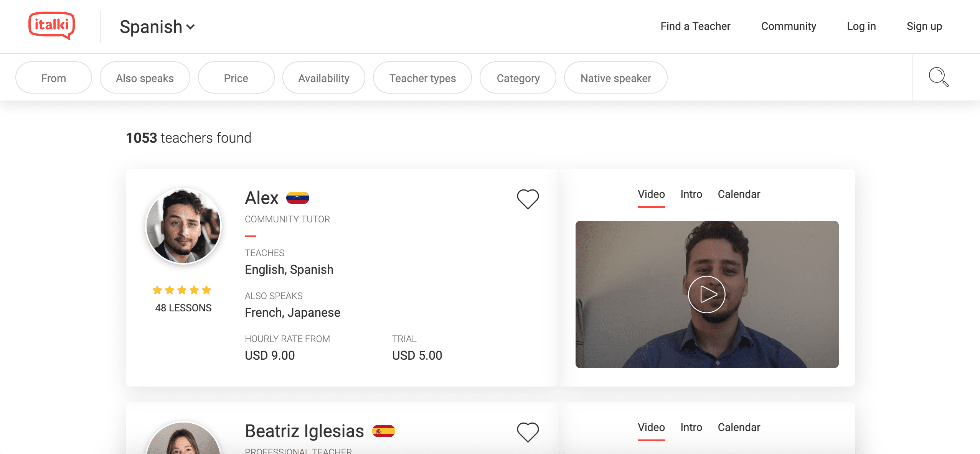This screenshot has width=980, height=454.
Task: Open the From filter
Action: coord(54,78)
